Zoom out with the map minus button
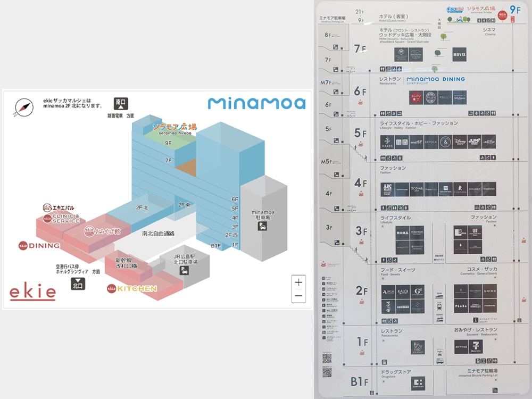This screenshot has width=532, height=399. pyautogui.click(x=298, y=296)
